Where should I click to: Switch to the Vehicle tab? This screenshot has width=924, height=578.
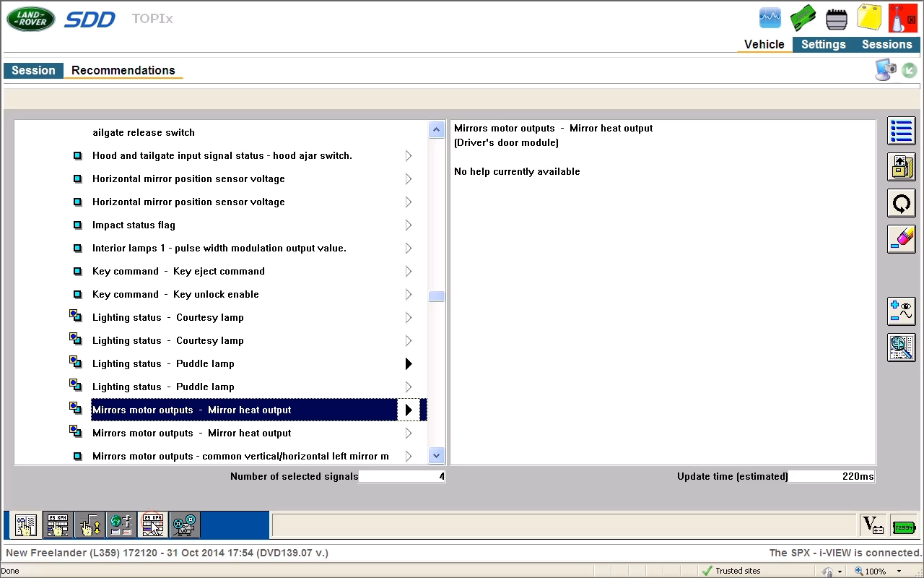coord(764,44)
